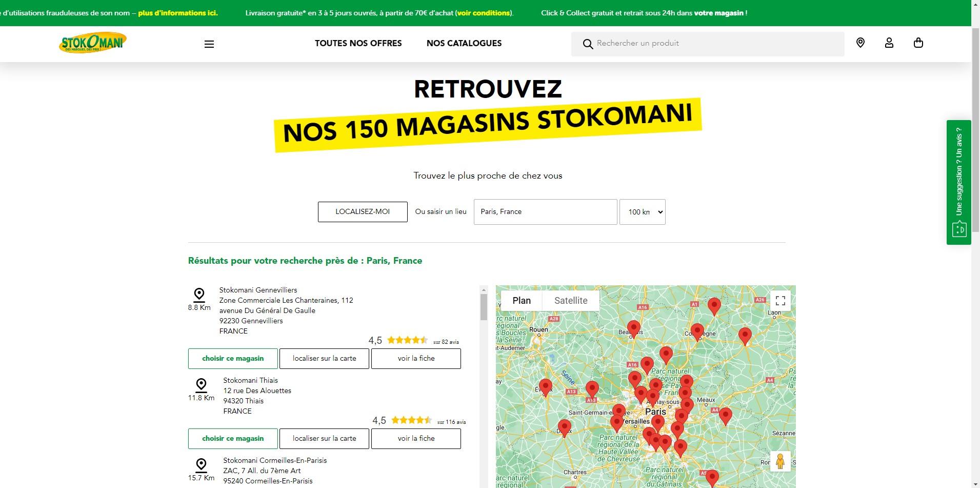Click the Street View pegman icon
Viewport: 980px width, 488px height.
(781, 461)
